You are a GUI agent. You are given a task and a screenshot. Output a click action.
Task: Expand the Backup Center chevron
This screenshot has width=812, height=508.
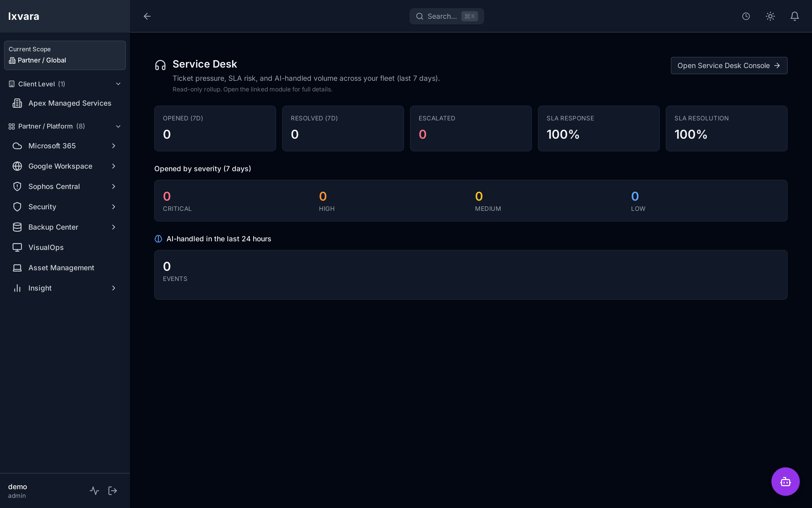point(113,227)
